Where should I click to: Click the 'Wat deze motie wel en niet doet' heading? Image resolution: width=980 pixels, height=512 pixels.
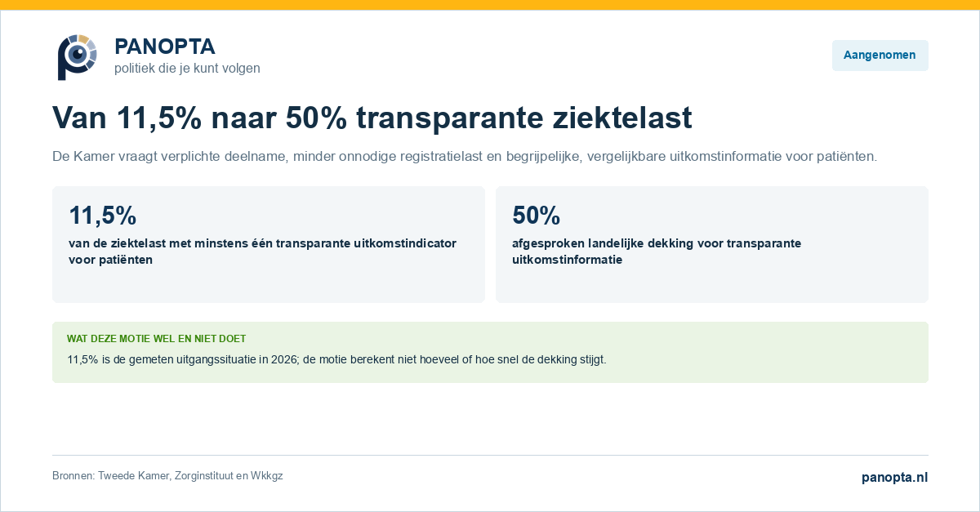156,338
